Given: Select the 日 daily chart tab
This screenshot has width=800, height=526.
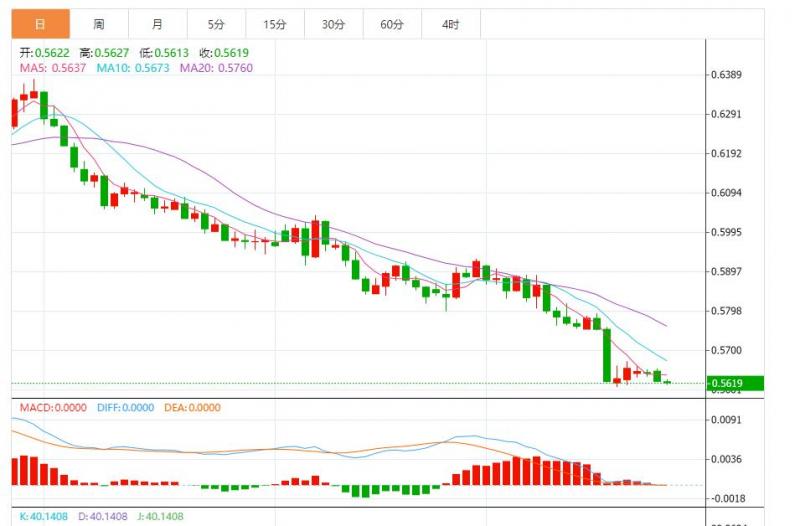Looking at the screenshot, I should [40, 24].
